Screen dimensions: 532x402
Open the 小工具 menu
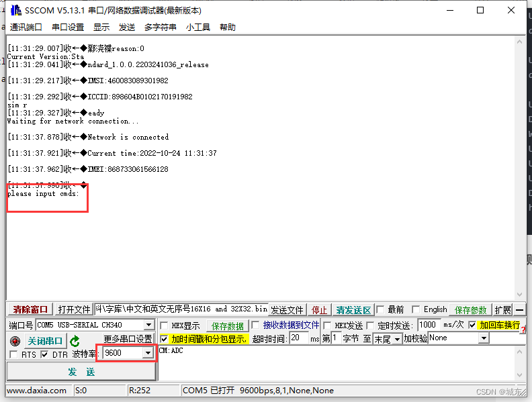[x=197, y=27]
